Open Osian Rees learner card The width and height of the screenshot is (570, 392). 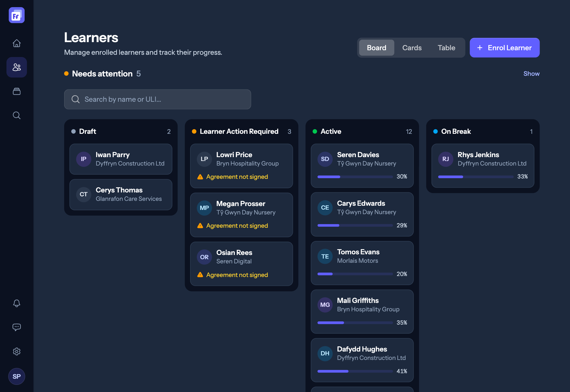click(242, 264)
